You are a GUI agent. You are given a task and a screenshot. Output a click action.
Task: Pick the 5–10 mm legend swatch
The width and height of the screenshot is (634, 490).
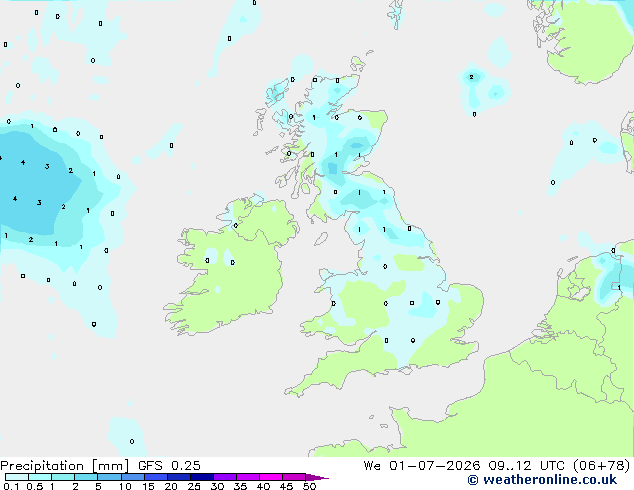[109, 477]
